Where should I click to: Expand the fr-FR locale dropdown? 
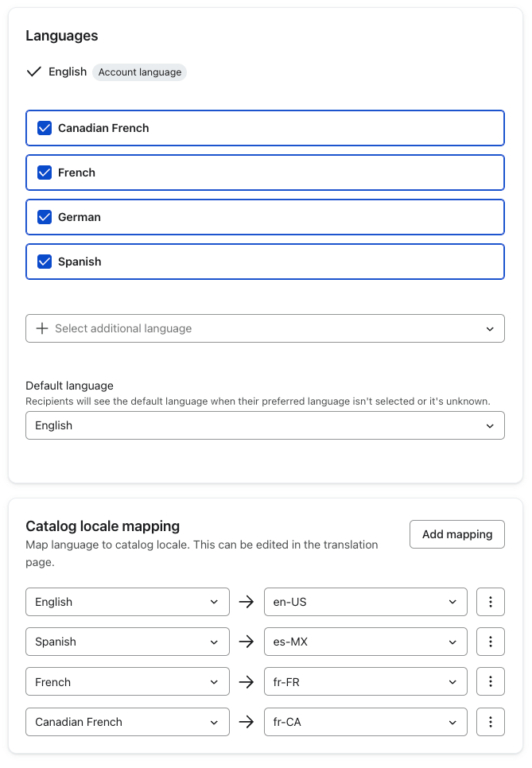click(x=365, y=682)
